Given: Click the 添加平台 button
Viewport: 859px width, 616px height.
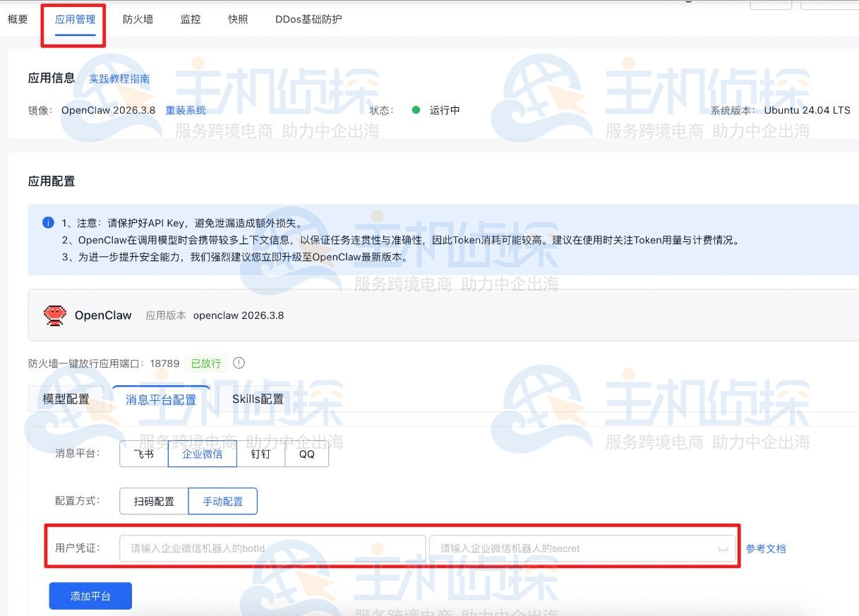Looking at the screenshot, I should [x=90, y=595].
